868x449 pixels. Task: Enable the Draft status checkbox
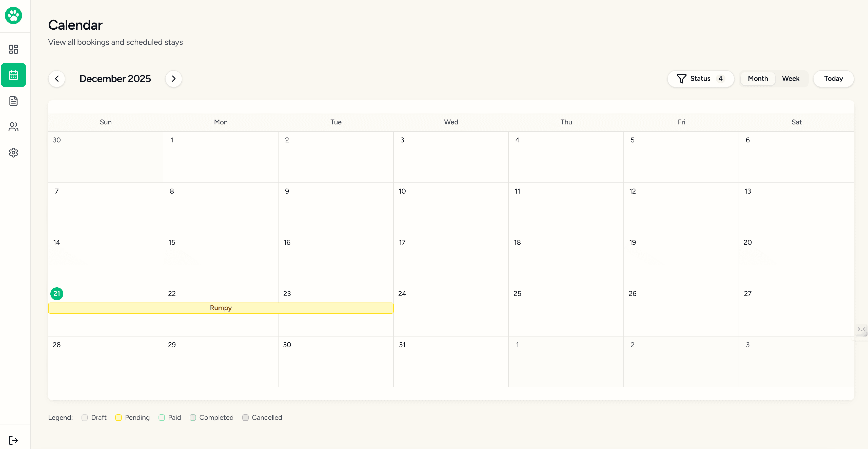tap(85, 418)
